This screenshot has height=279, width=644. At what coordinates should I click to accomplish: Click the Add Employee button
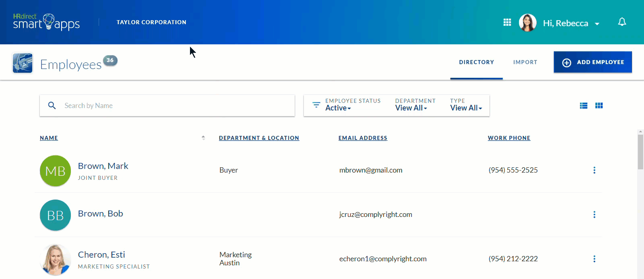tap(593, 62)
